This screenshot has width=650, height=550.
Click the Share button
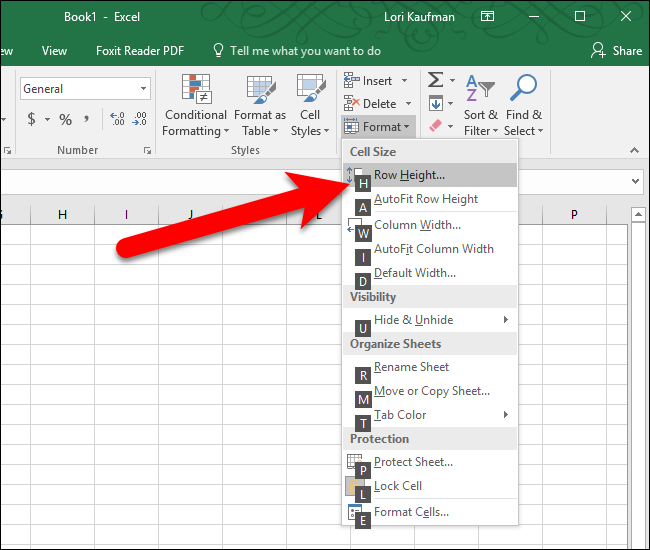(x=616, y=50)
